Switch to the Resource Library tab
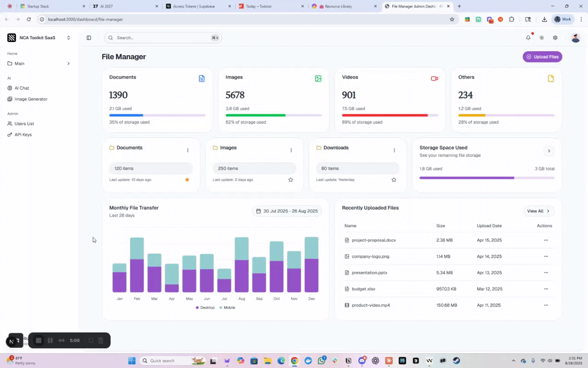This screenshot has height=368, width=588. [x=345, y=6]
